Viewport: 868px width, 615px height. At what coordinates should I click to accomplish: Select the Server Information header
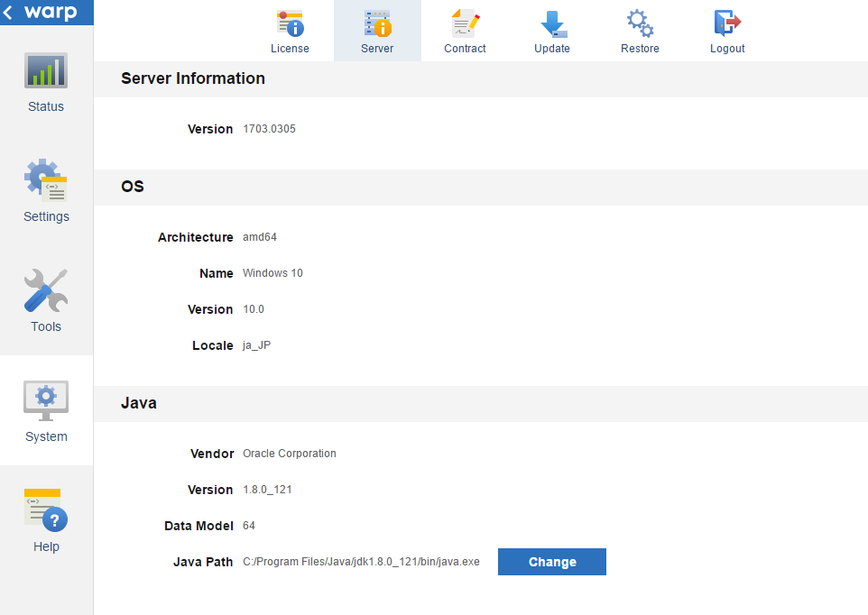coord(193,78)
